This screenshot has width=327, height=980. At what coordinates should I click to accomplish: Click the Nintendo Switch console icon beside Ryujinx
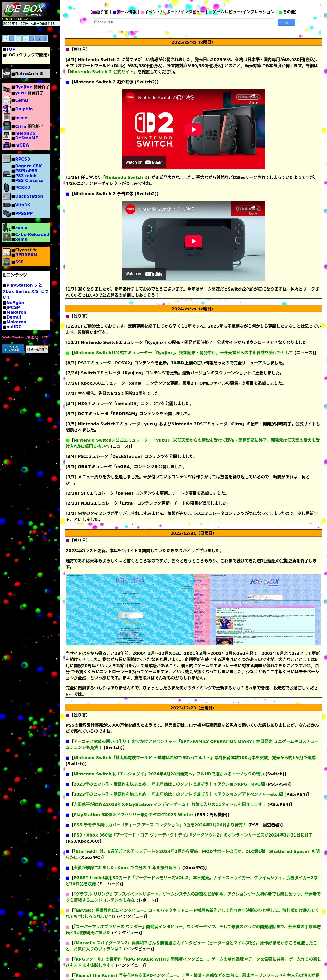coord(6,90)
